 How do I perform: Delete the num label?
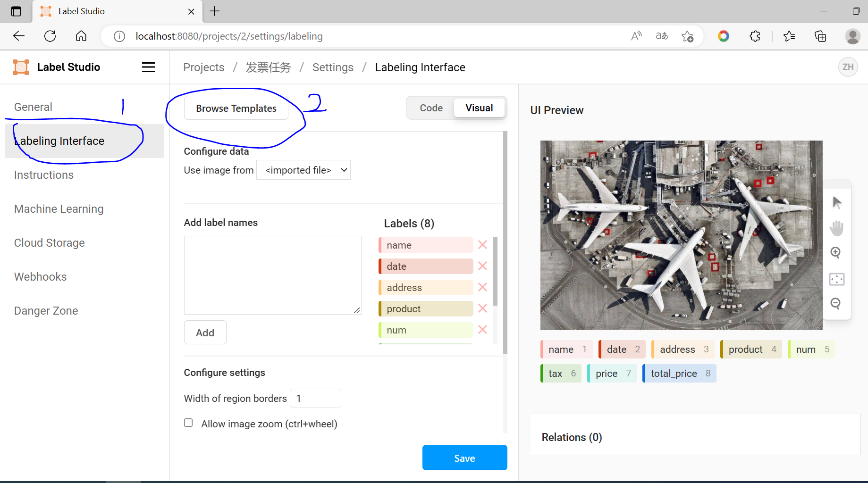coord(482,330)
